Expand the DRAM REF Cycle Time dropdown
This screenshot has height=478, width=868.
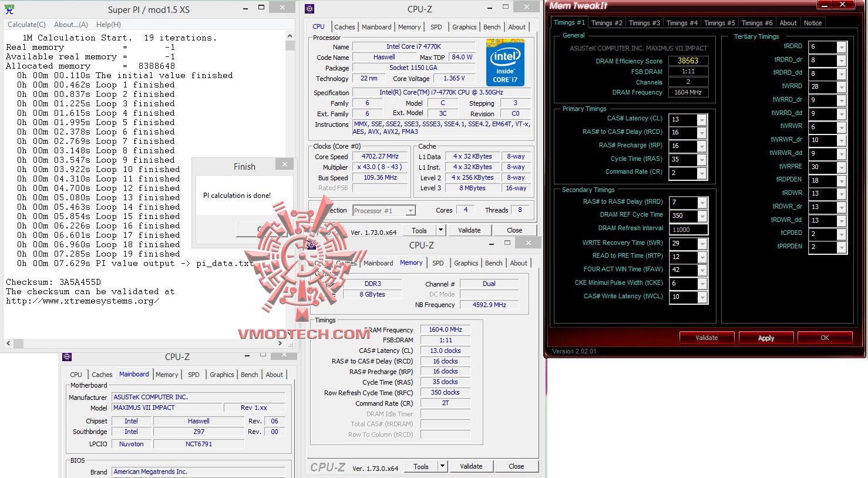pos(702,216)
